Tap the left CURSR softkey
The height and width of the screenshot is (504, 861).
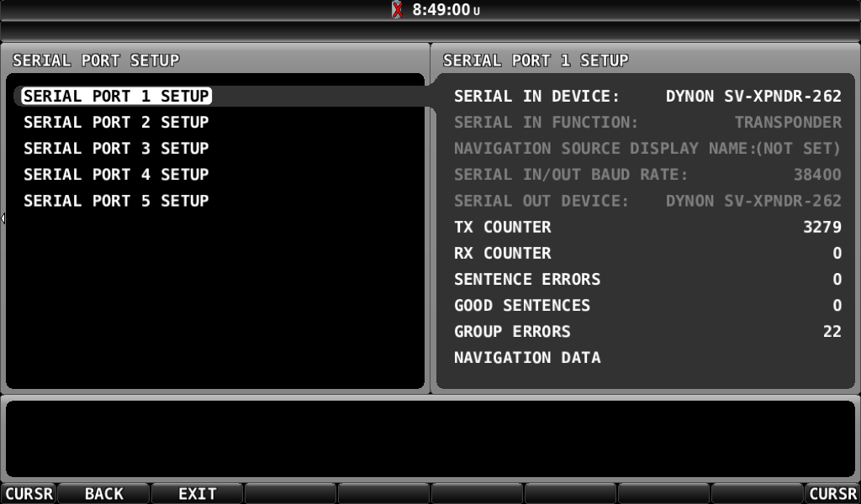point(29,494)
